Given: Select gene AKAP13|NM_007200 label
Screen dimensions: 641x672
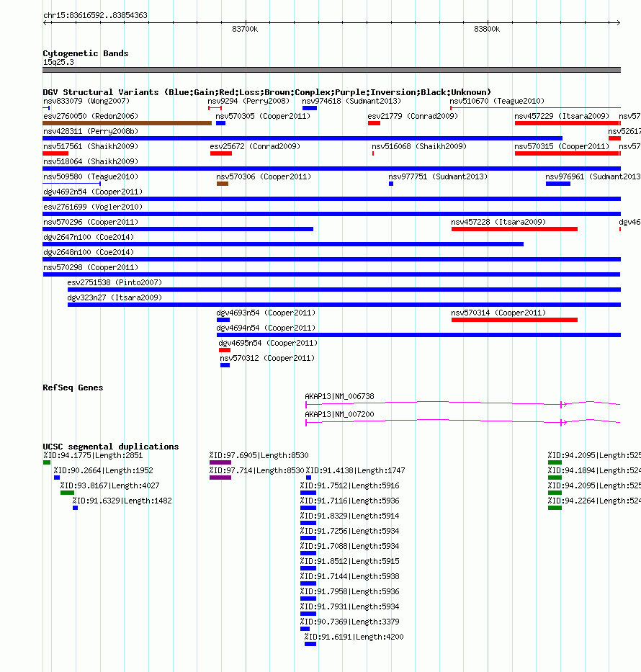Looking at the screenshot, I should [339, 414].
